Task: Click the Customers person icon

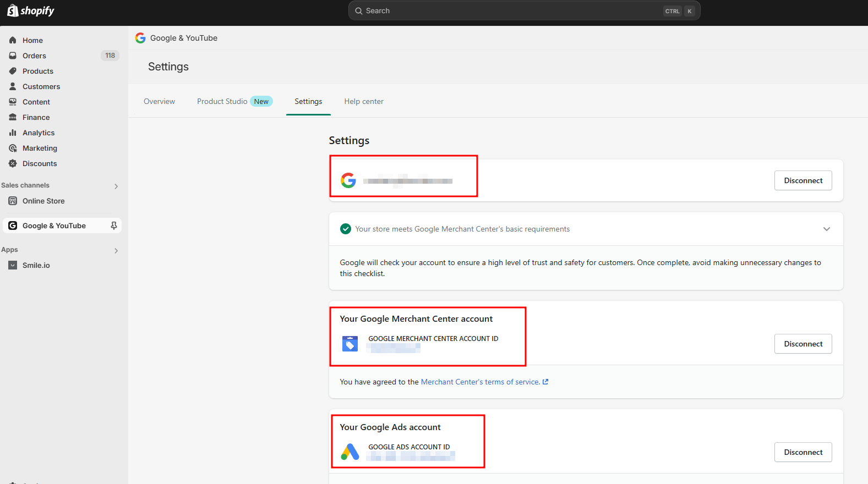Action: click(13, 86)
